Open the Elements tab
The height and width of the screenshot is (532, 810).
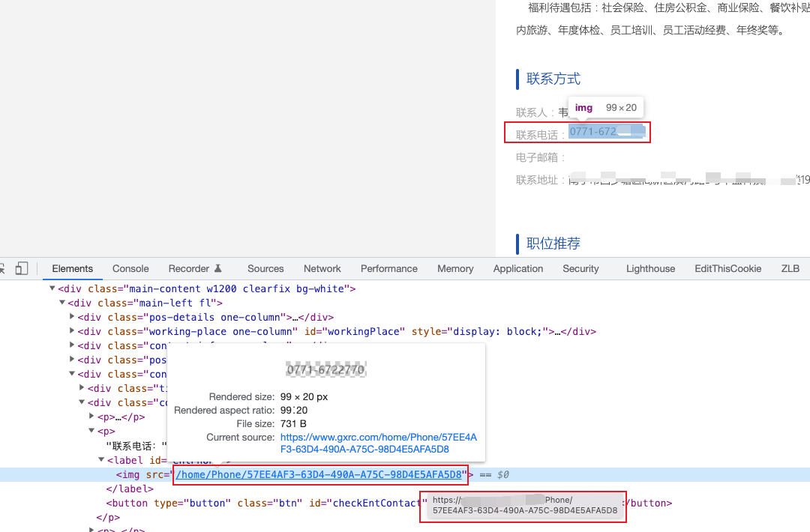[72, 269]
